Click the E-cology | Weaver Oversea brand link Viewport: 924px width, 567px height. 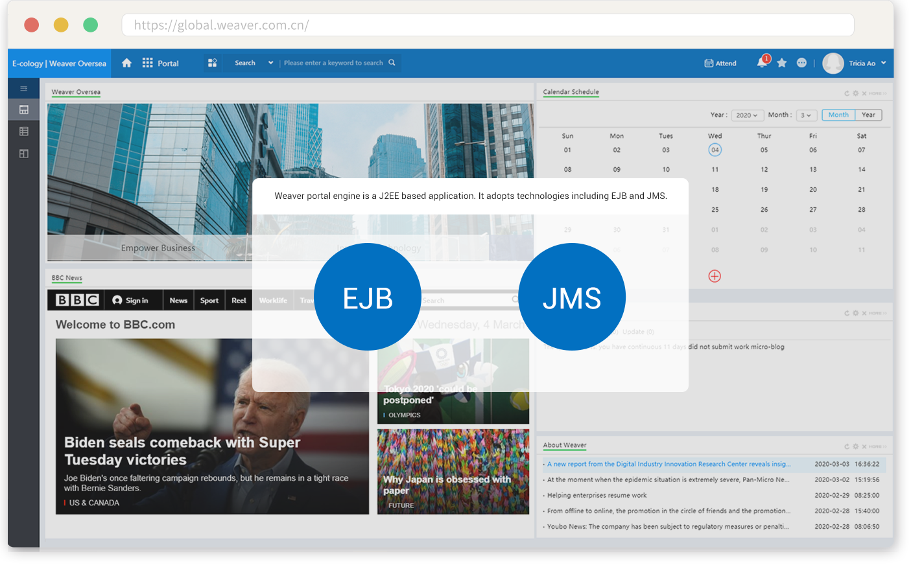click(x=59, y=64)
